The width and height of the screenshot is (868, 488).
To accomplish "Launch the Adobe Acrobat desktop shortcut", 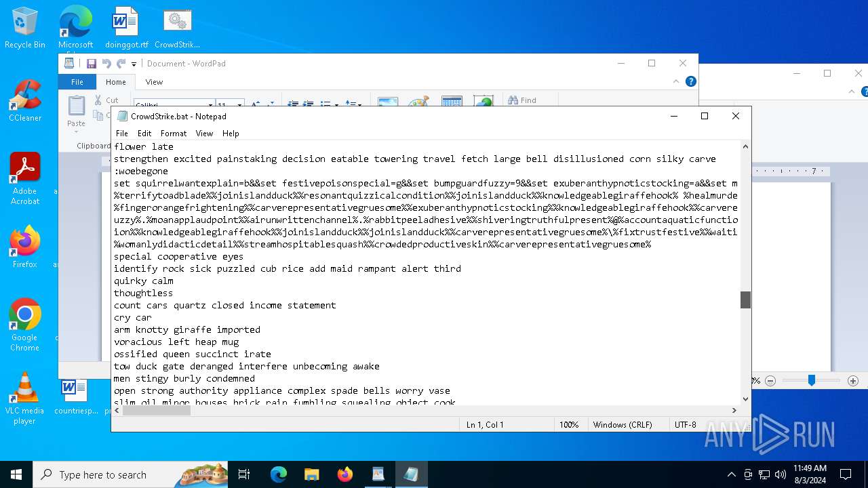I will click(25, 179).
